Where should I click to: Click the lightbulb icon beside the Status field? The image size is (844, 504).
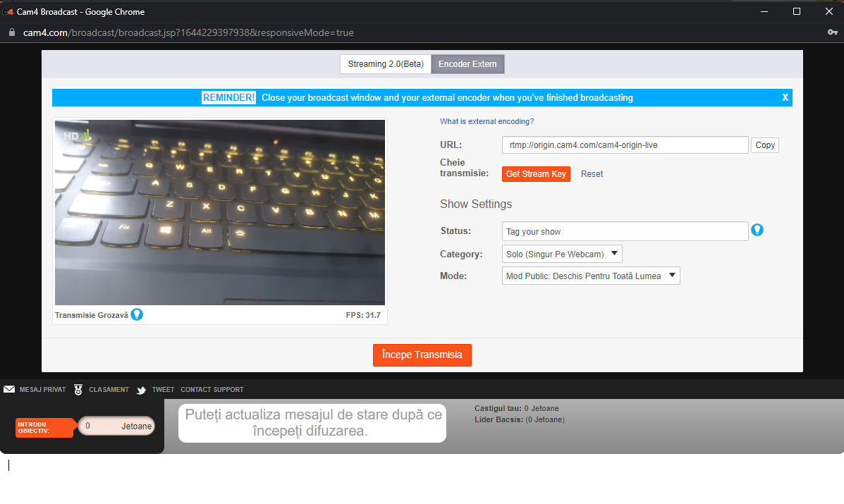[757, 231]
